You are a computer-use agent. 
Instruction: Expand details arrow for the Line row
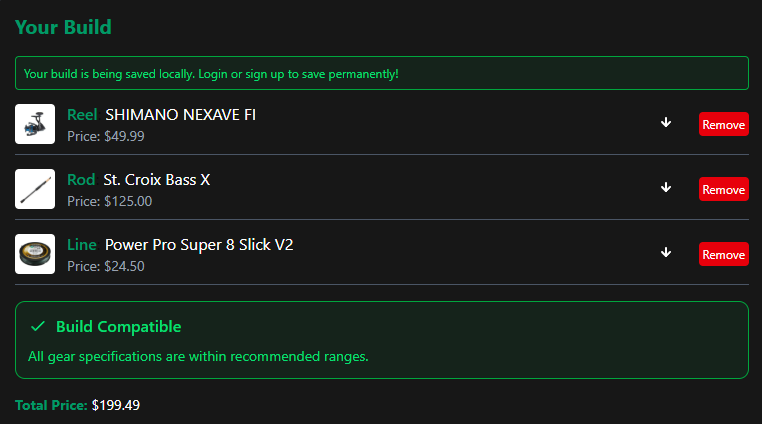point(666,253)
